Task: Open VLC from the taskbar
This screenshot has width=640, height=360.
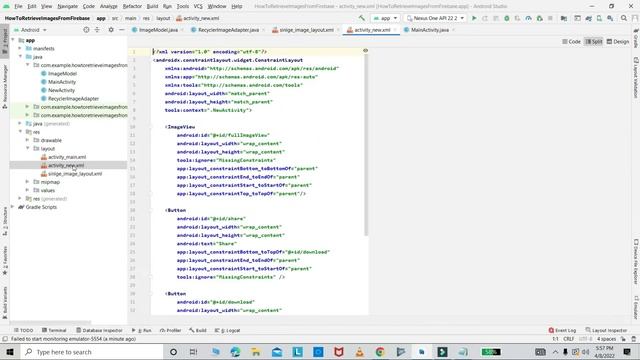Action: coord(360,352)
